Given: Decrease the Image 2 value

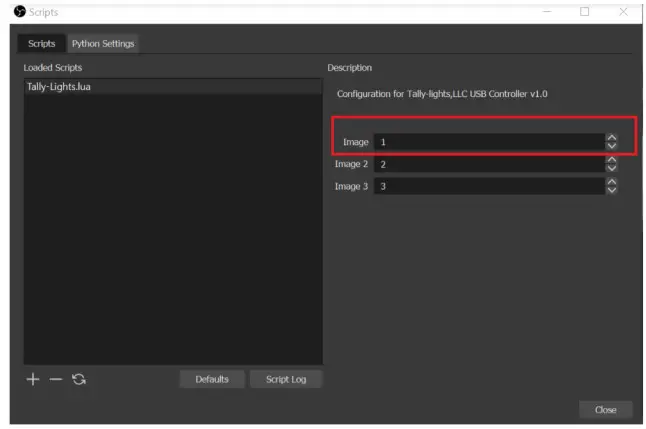Looking at the screenshot, I should pyautogui.click(x=612, y=168).
